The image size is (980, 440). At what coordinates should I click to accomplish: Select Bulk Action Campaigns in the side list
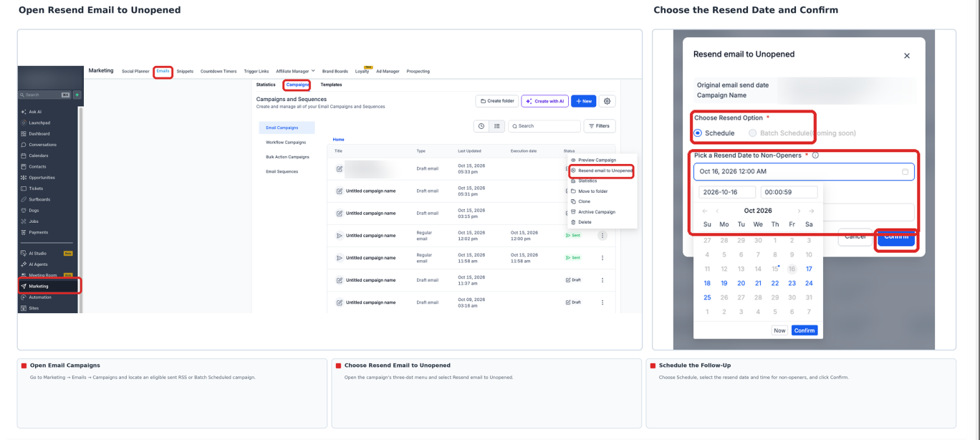coord(287,157)
